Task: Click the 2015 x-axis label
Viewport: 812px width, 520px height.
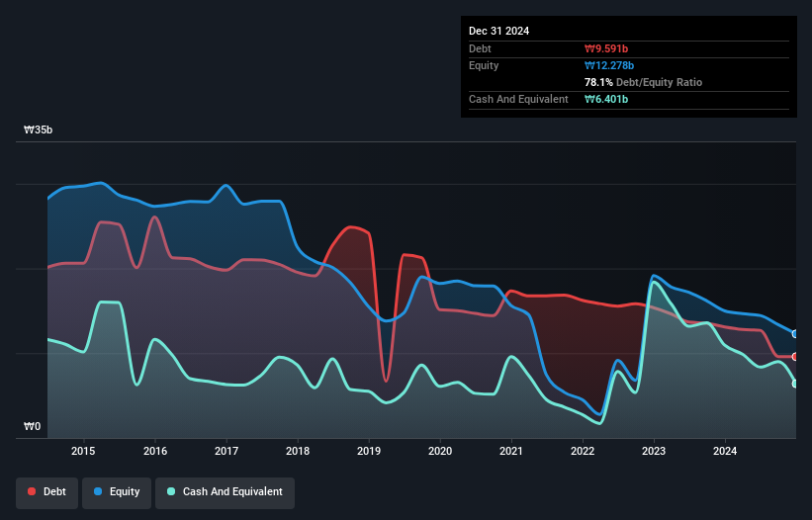Action: (83, 451)
